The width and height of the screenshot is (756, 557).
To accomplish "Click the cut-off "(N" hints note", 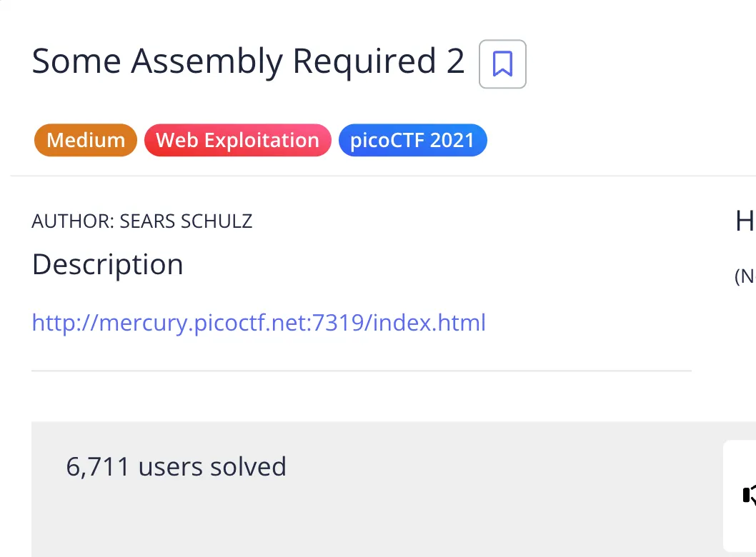I will point(745,276).
